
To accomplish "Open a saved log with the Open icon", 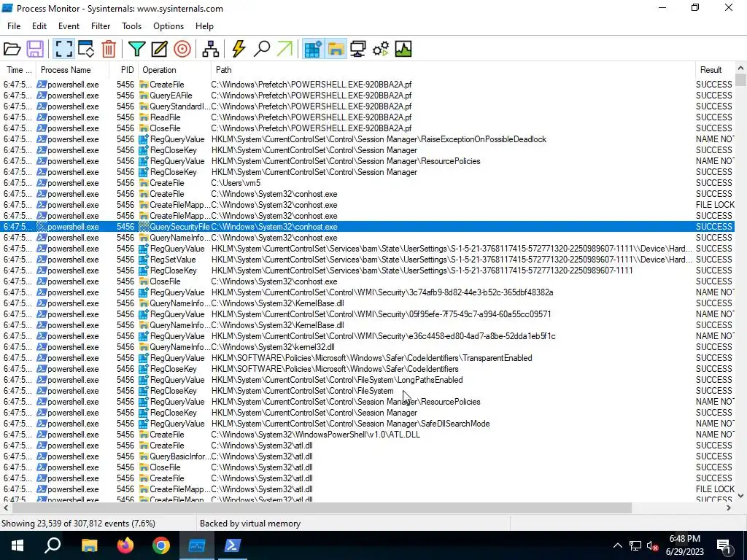I will 12,49.
